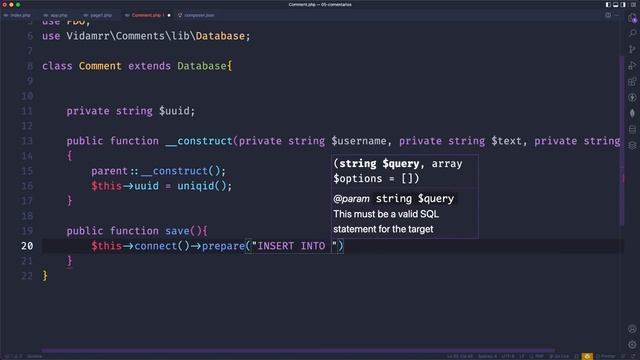Screen dimensions: 640x360
Task: Click the UTF-8 encoding status item
Action: [508, 356]
